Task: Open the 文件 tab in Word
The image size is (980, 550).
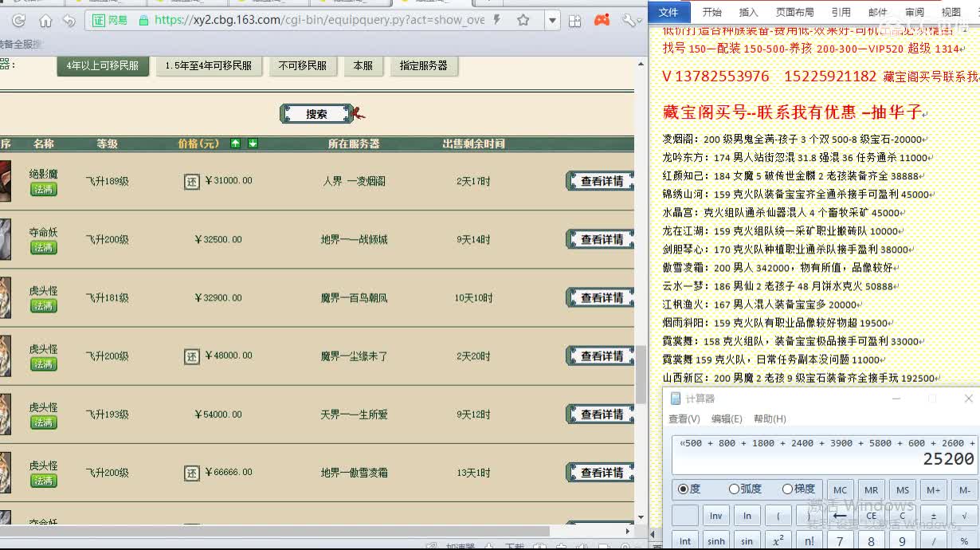Action: click(668, 12)
